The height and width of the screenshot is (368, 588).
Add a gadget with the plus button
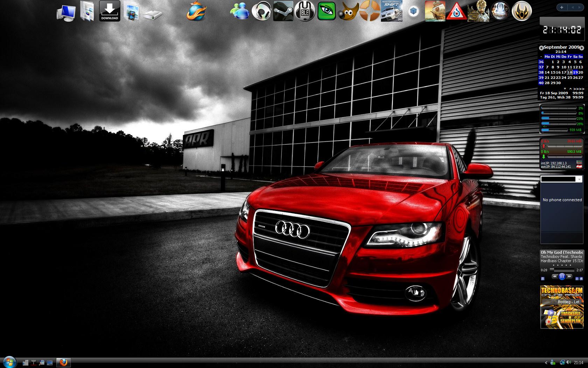(562, 7)
